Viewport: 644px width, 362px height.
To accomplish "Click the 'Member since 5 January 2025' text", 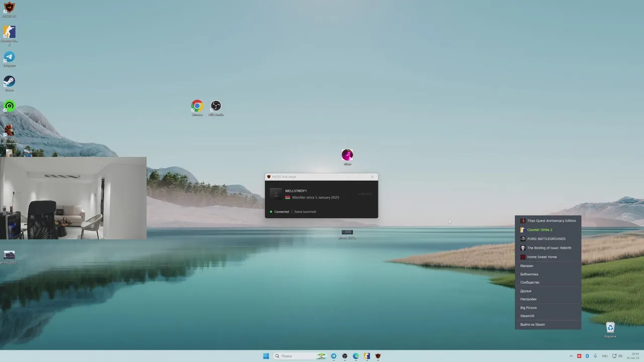I will pos(315,198).
